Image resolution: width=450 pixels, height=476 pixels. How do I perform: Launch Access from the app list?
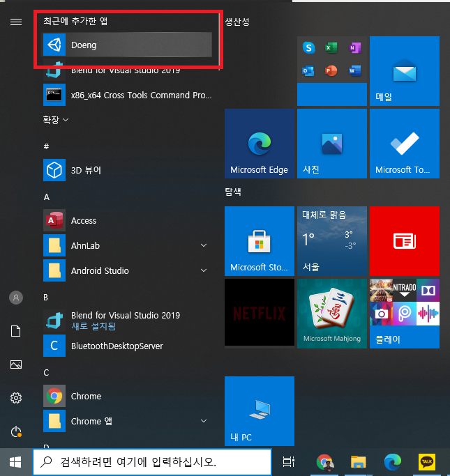click(127, 221)
